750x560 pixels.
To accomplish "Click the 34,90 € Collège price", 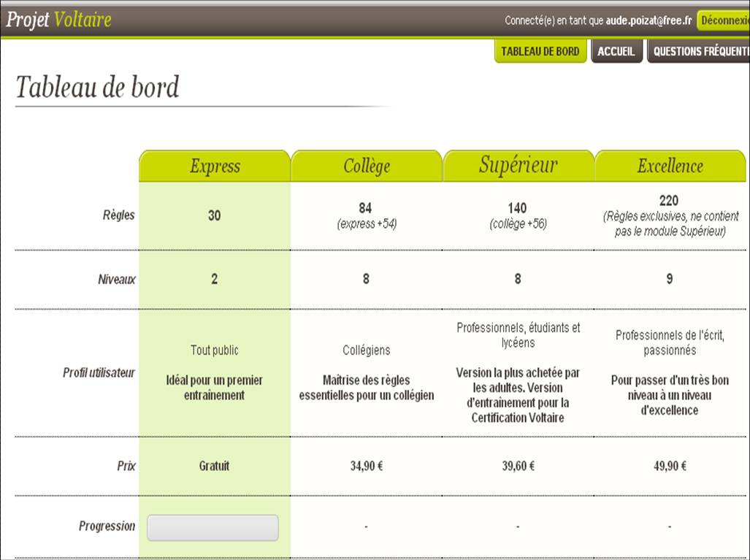I will pyautogui.click(x=367, y=466).
